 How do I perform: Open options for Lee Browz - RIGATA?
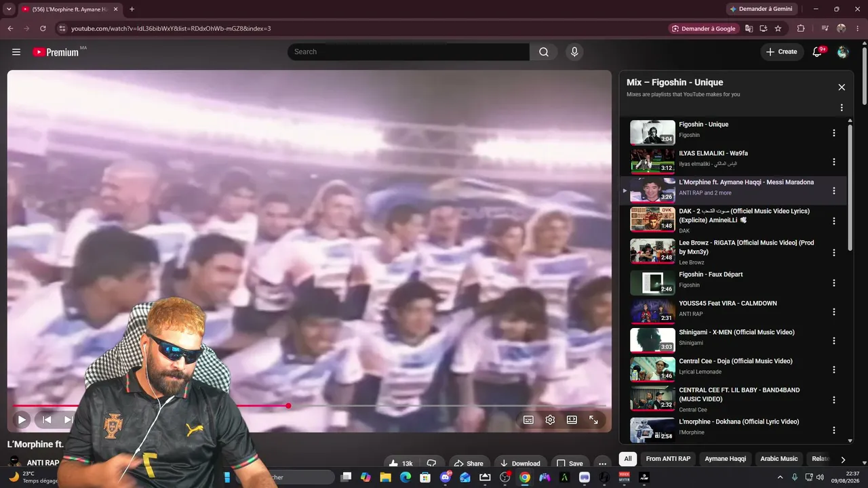pyautogui.click(x=834, y=253)
